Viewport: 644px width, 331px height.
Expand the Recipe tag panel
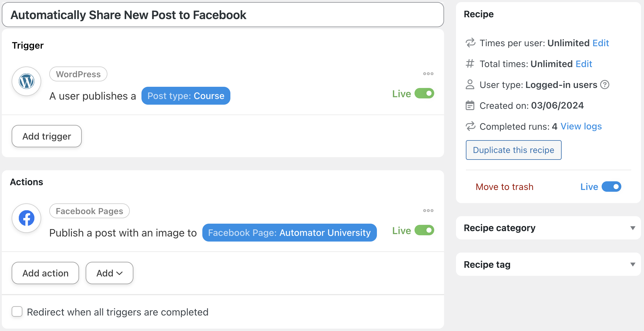tap(632, 265)
